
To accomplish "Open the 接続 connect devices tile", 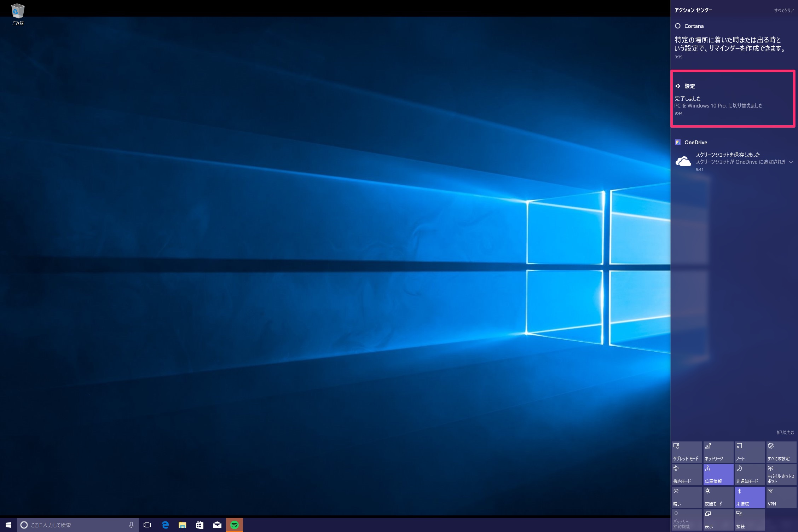I will pos(750,520).
